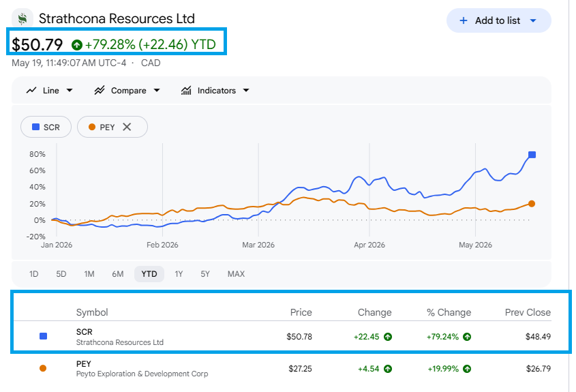
Task: Click the Indicators chart icon
Action: point(186,91)
